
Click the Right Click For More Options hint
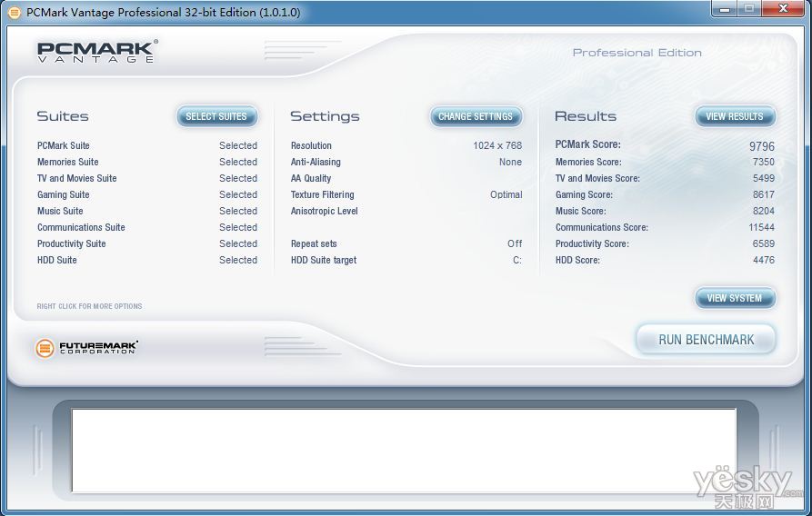[90, 306]
